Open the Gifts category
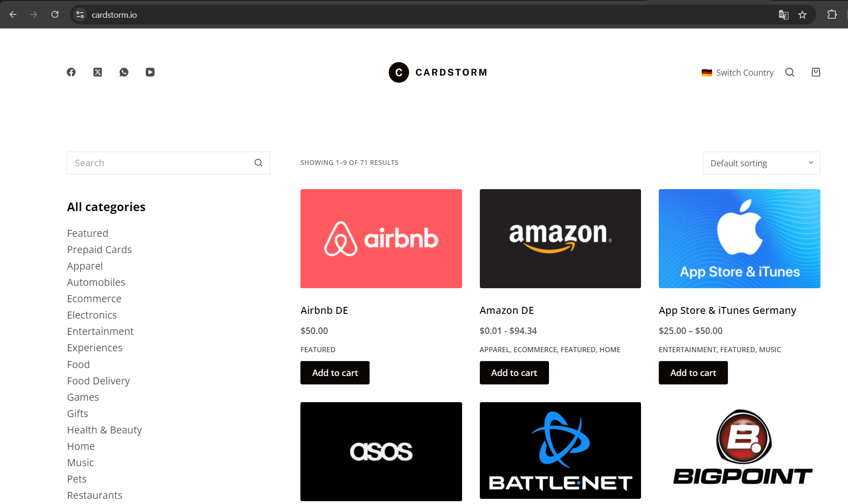The image size is (848, 504). pyautogui.click(x=77, y=413)
